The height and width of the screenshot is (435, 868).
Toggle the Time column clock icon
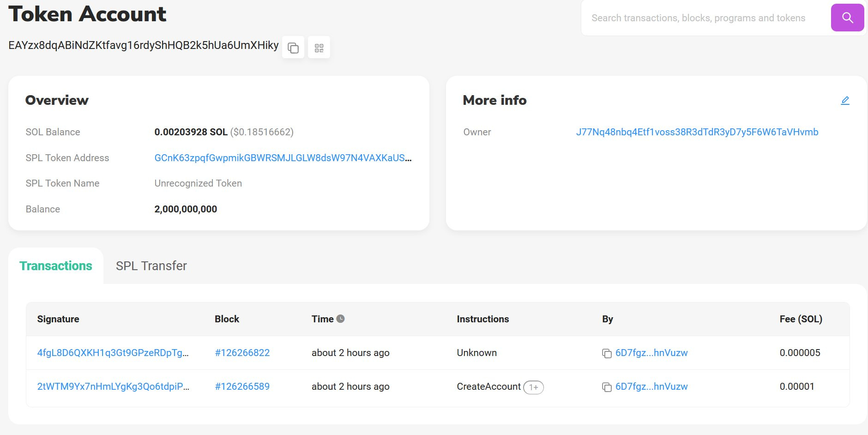tap(340, 319)
